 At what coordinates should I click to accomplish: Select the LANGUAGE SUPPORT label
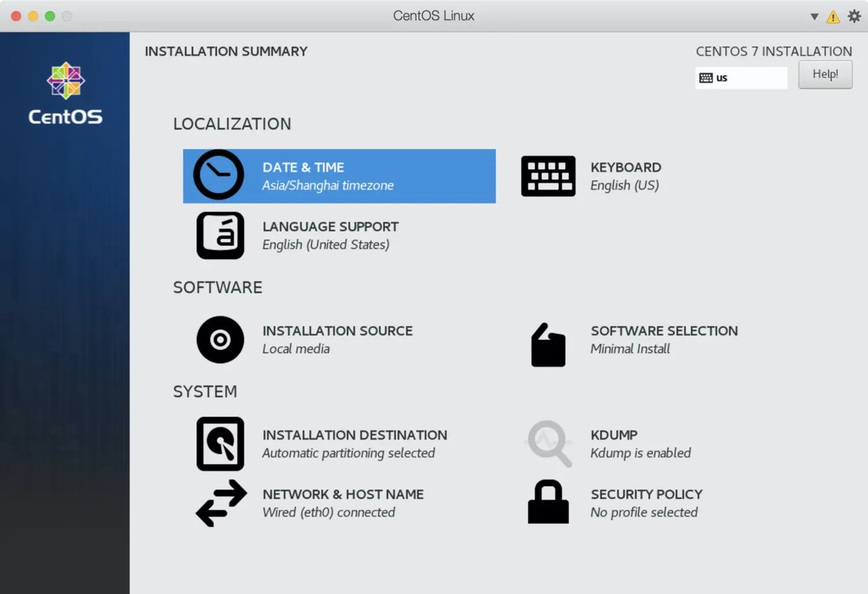tap(330, 226)
